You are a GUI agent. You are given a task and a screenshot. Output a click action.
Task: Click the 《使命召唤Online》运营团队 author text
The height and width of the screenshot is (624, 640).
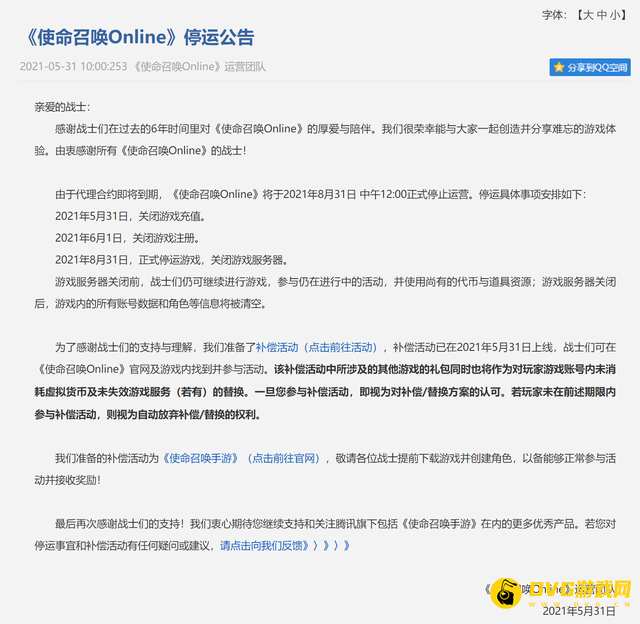pyautogui.click(x=200, y=67)
